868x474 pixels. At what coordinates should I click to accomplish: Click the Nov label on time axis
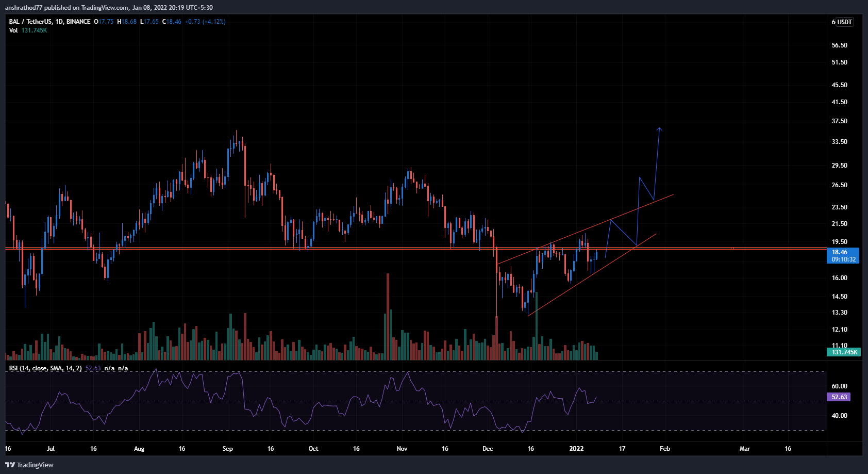402,449
